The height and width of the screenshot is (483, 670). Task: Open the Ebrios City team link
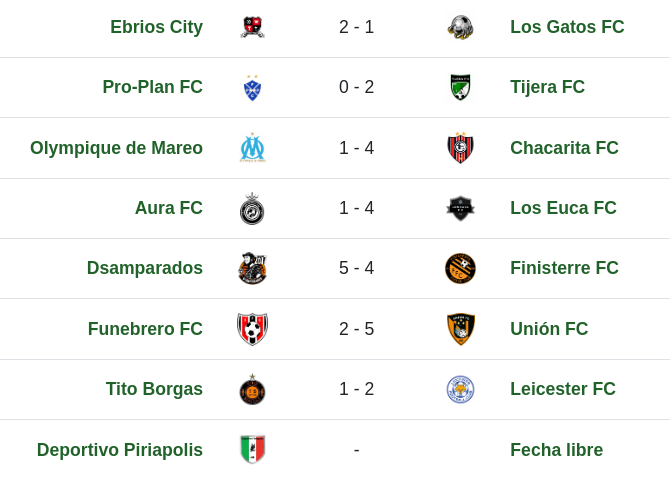tap(156, 27)
